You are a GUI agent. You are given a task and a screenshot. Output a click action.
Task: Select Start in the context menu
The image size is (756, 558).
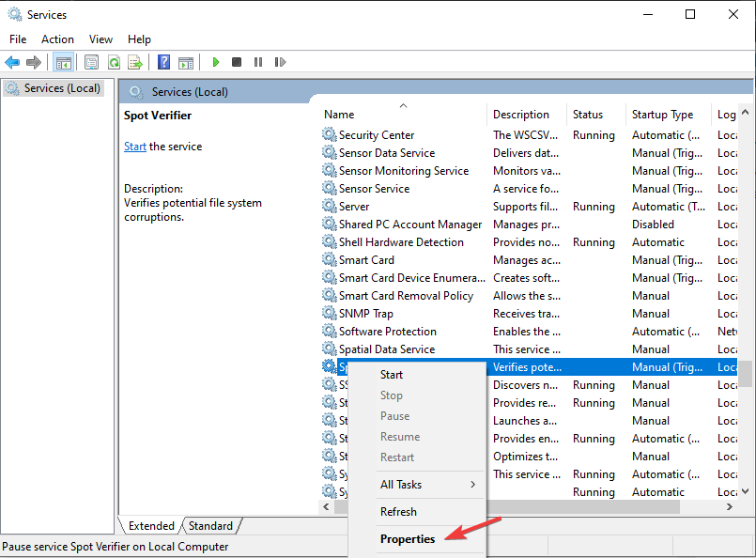(x=392, y=375)
